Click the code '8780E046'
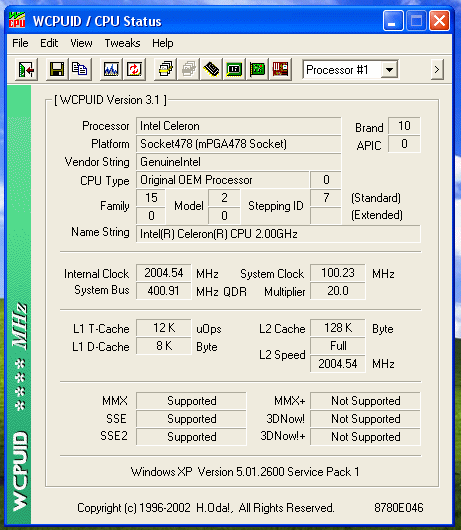Screen dimensions: 461x530 [398, 508]
